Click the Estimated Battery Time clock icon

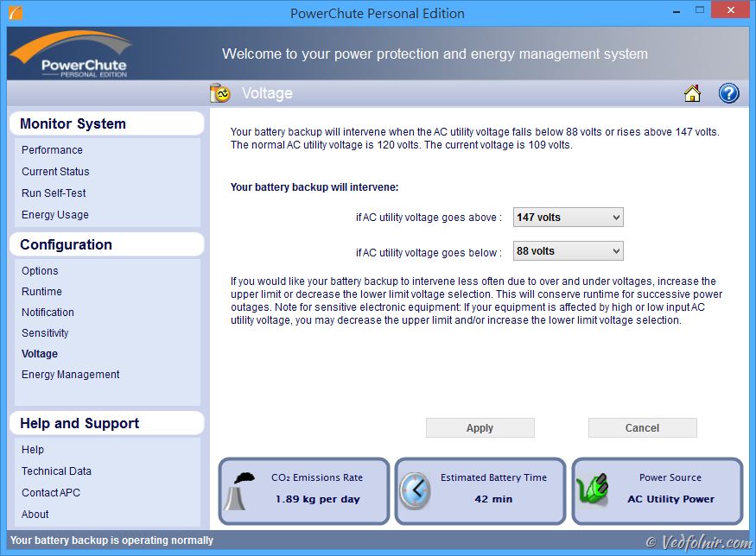415,491
